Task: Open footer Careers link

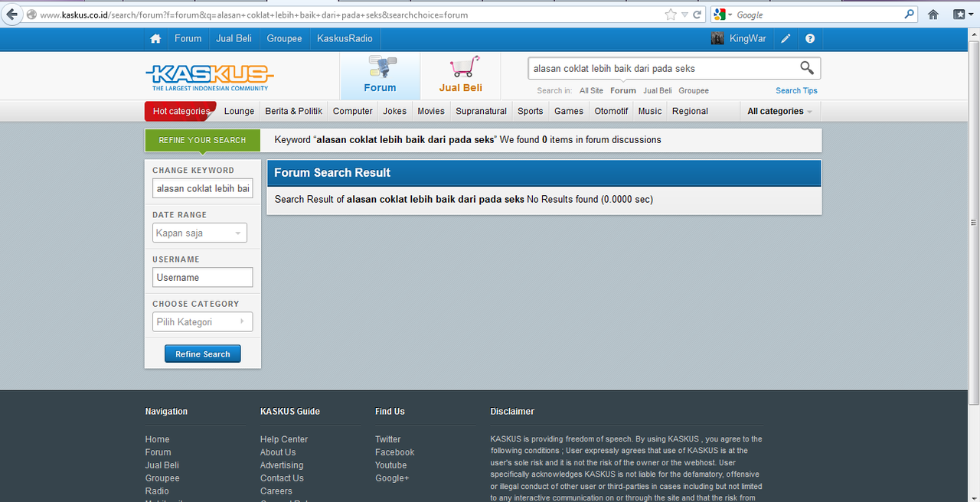Action: coord(276,491)
